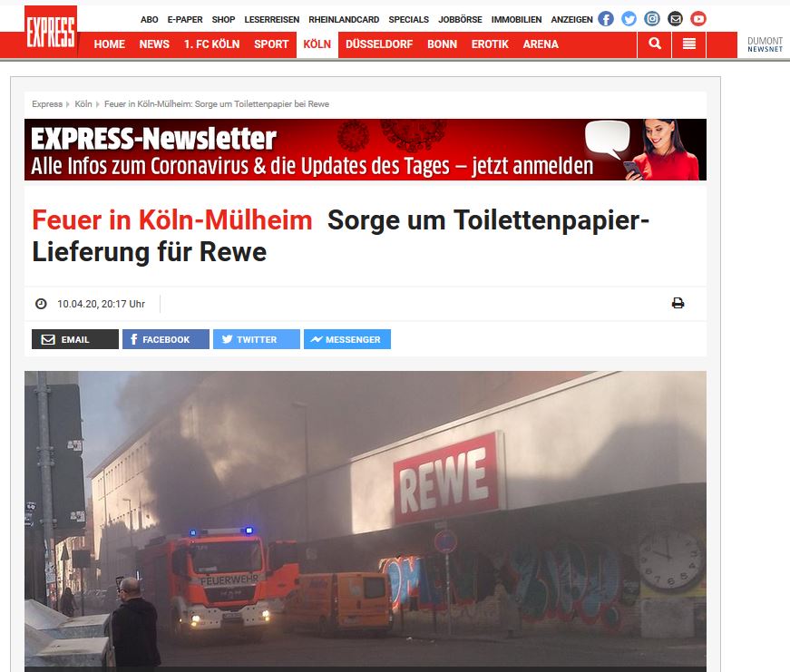The image size is (790, 672).
Task: Click the Köln breadcrumb link
Action: coord(83,103)
